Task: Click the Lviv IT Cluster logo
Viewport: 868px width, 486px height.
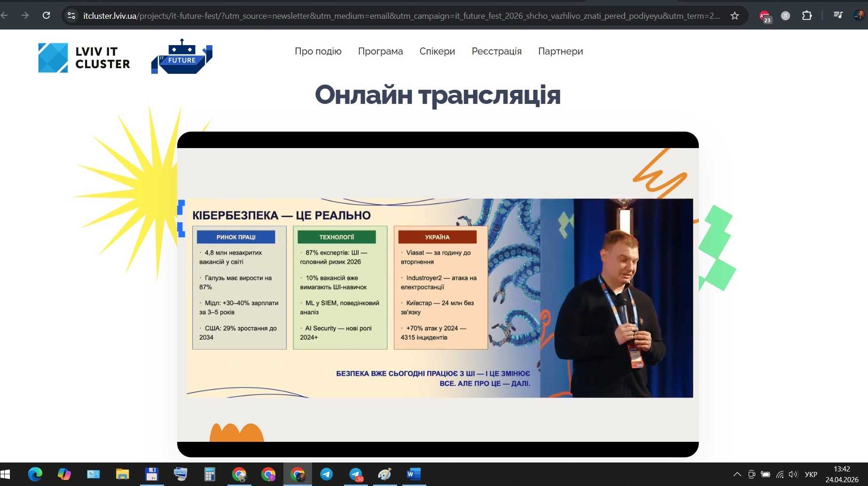Action: [84, 58]
